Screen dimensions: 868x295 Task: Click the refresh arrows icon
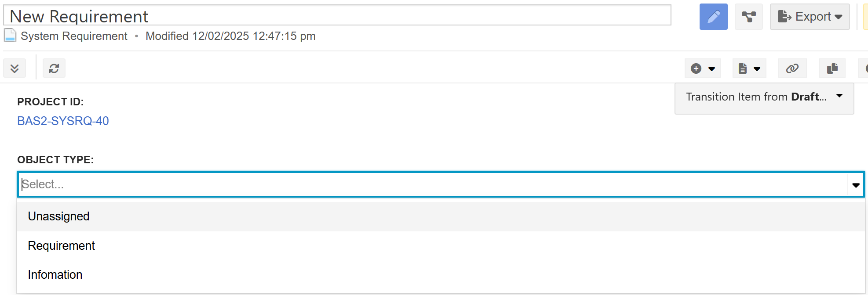54,68
